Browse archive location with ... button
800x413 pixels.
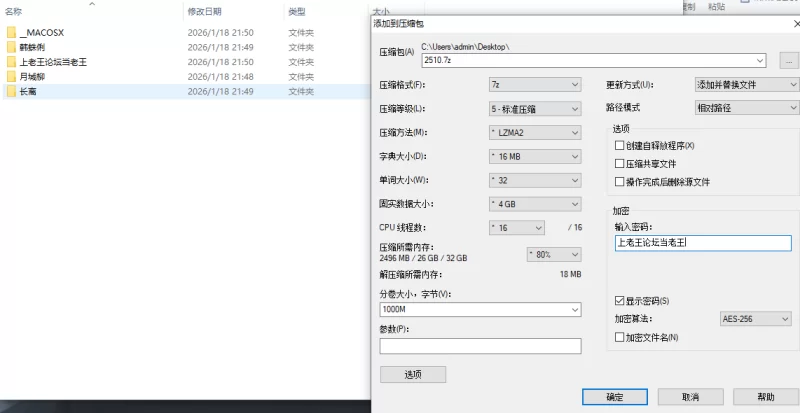tap(789, 60)
